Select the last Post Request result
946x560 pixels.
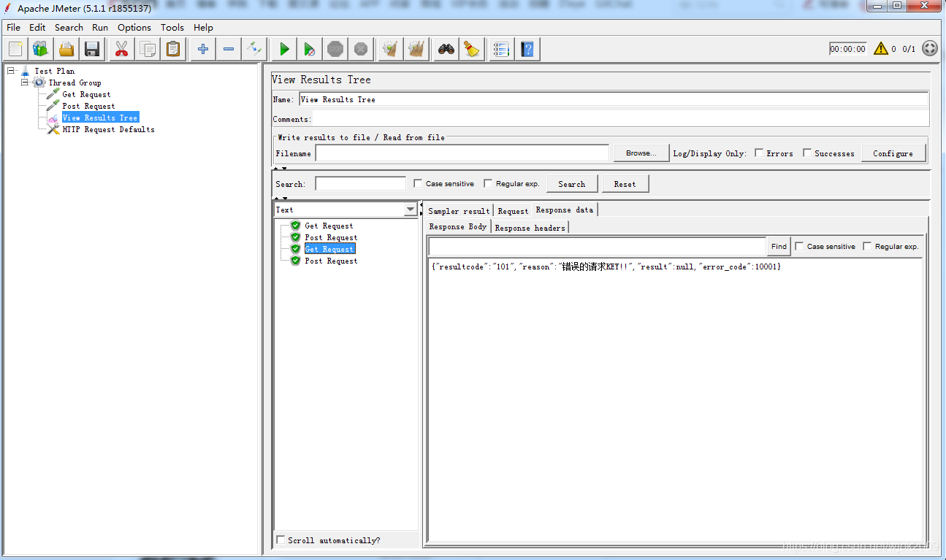point(331,261)
